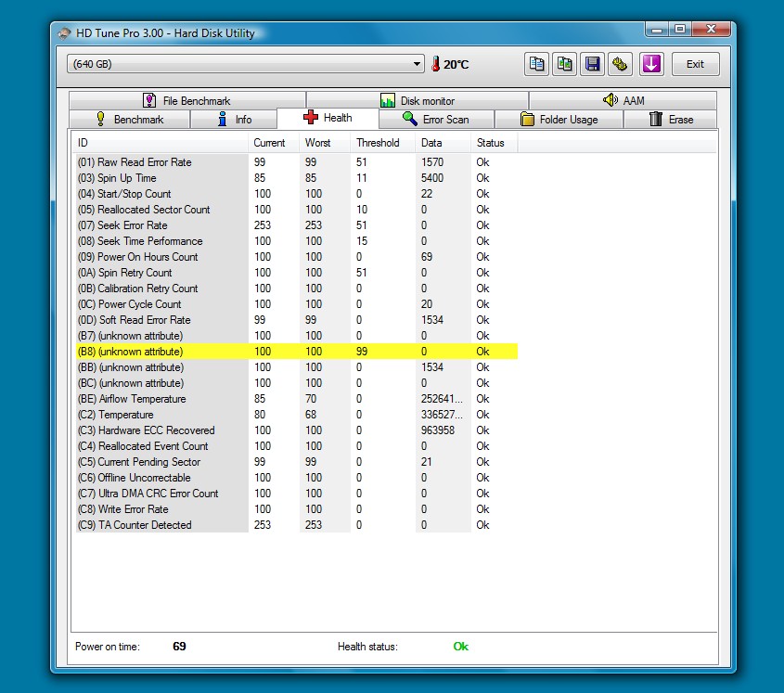Select the (0A) Spin Retry Count row

pos(297,273)
